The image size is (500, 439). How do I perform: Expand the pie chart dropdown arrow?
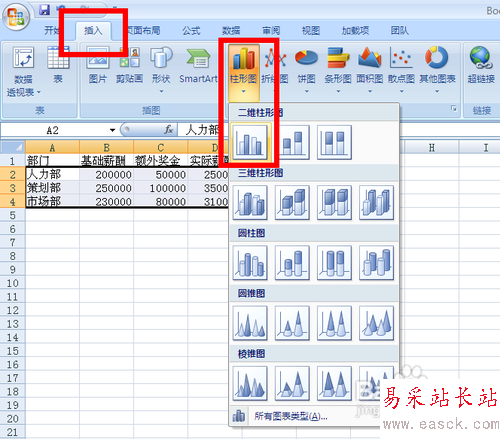(307, 91)
